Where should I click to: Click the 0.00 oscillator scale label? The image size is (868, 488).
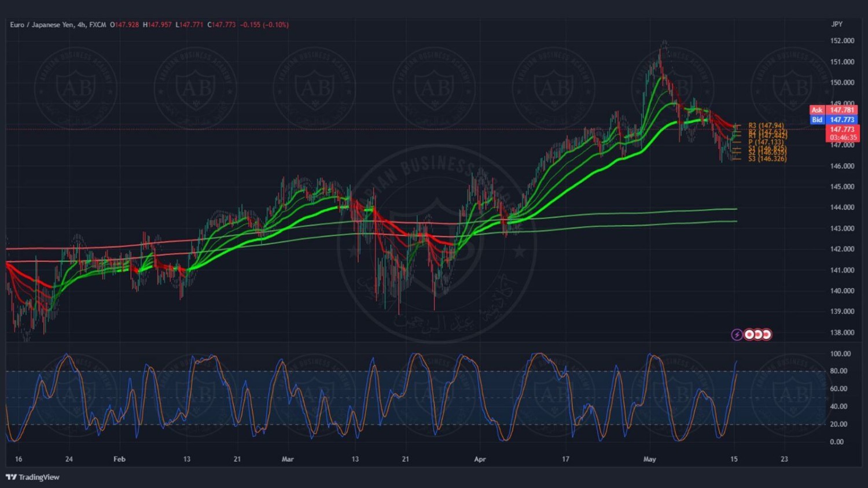tap(837, 442)
